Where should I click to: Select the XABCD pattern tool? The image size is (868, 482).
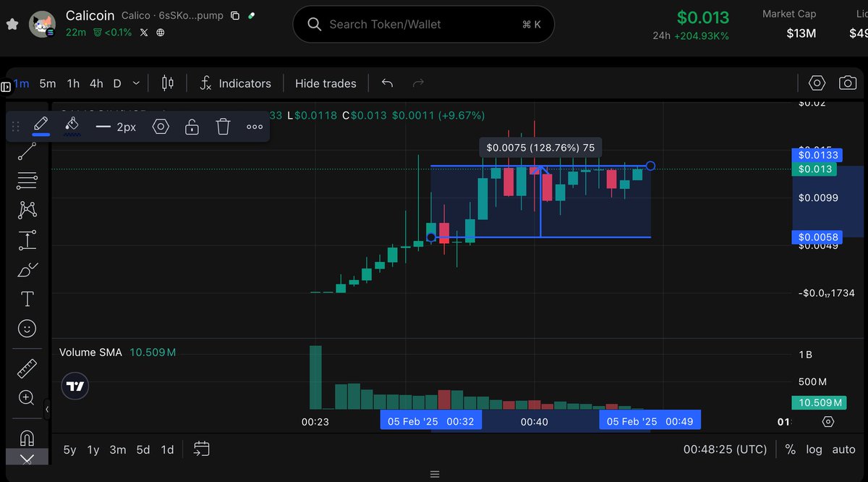click(27, 210)
